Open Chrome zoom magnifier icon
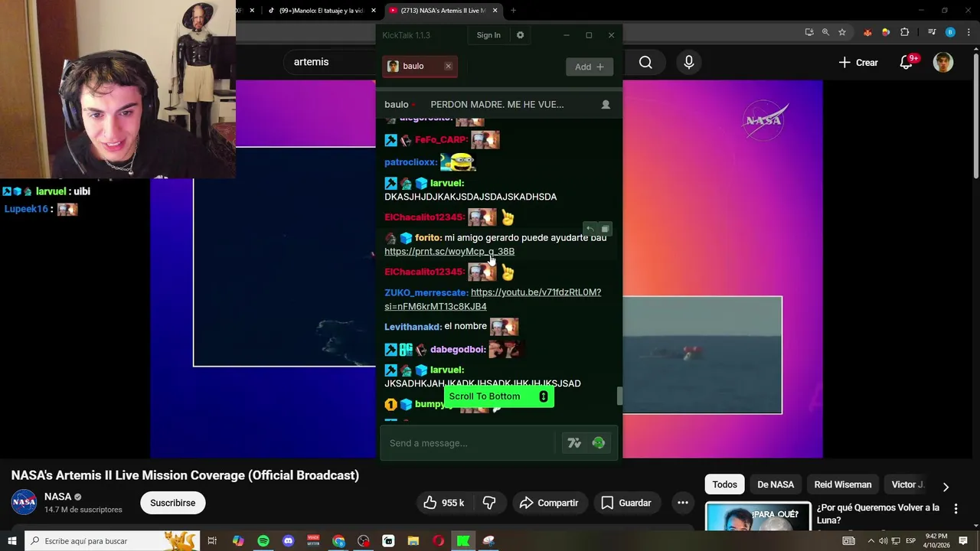 [825, 32]
